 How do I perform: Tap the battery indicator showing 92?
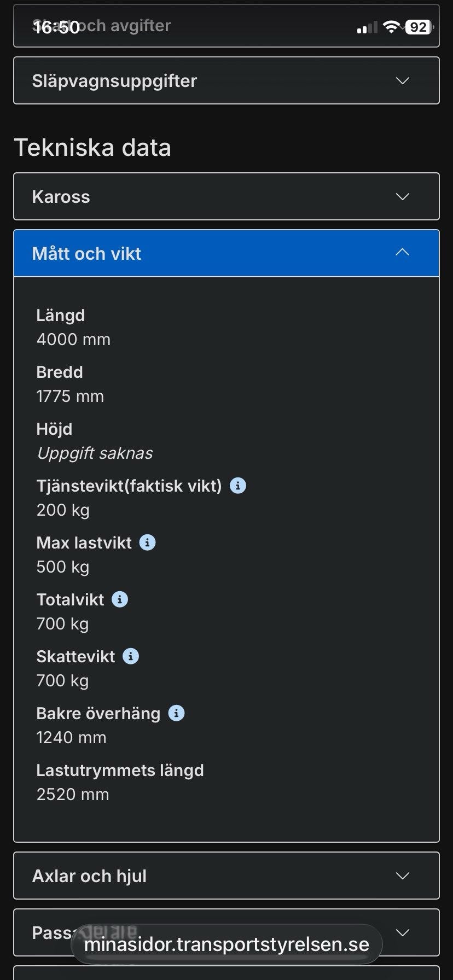tap(419, 27)
